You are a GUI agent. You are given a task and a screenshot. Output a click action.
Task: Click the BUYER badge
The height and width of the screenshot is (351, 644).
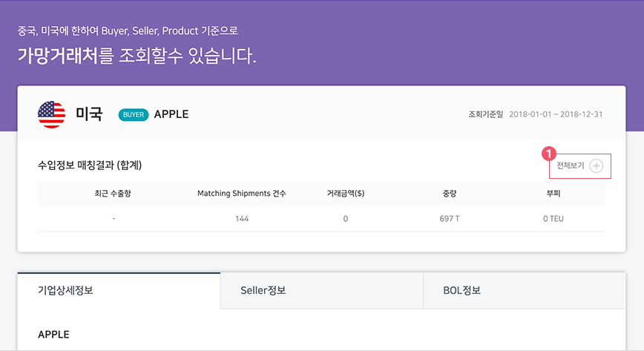(134, 115)
